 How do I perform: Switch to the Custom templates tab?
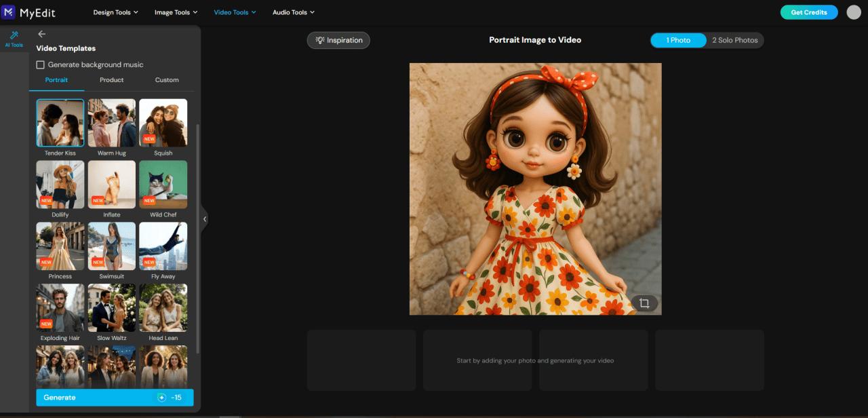pos(166,79)
